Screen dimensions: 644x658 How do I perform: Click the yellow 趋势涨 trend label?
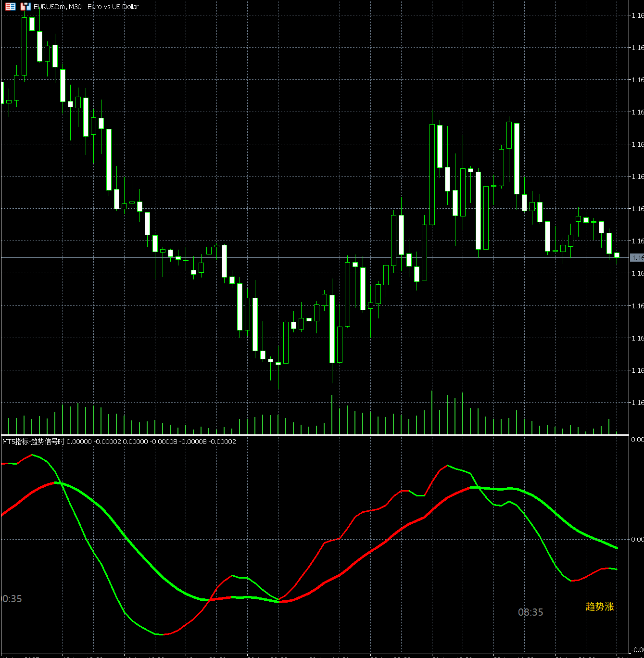click(599, 607)
